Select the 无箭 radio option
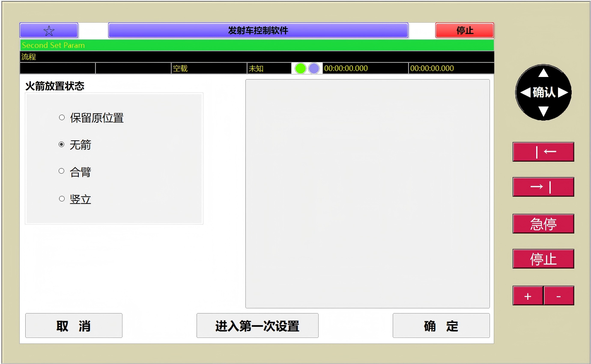591x364 pixels. coord(62,145)
